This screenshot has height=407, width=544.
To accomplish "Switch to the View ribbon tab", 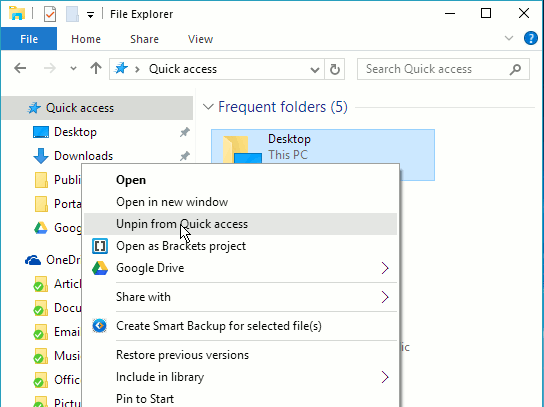I will click(200, 39).
